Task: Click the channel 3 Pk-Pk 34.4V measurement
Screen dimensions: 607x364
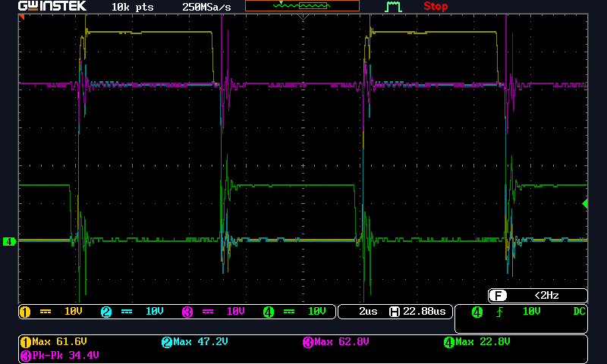Action: point(60,356)
